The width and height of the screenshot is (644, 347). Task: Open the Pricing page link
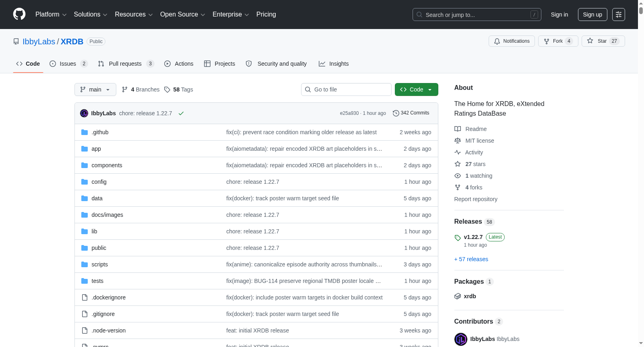click(x=266, y=15)
